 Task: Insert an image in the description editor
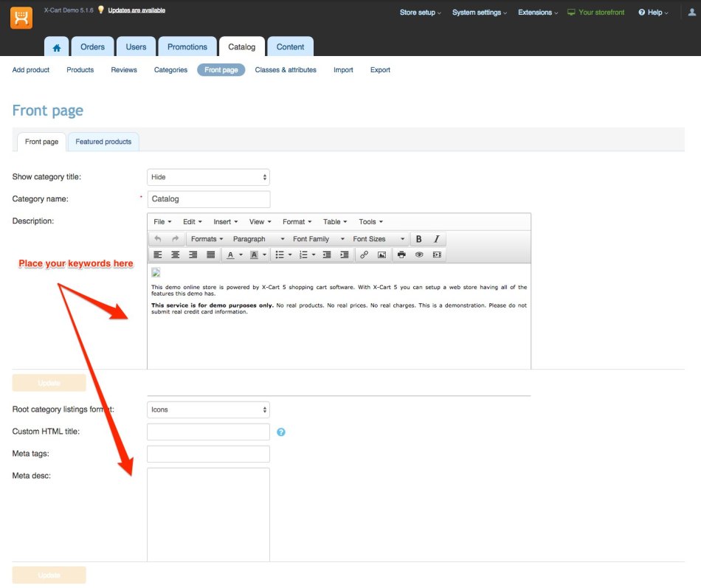pyautogui.click(x=382, y=255)
